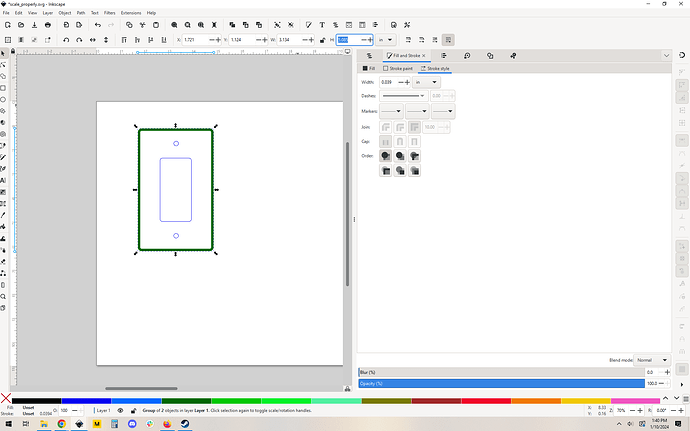Select round join style
690x431 pixels.
400,127
